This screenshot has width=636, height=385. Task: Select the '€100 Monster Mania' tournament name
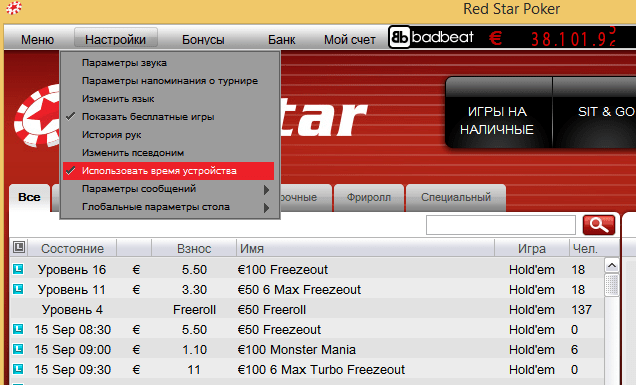pyautogui.click(x=297, y=350)
